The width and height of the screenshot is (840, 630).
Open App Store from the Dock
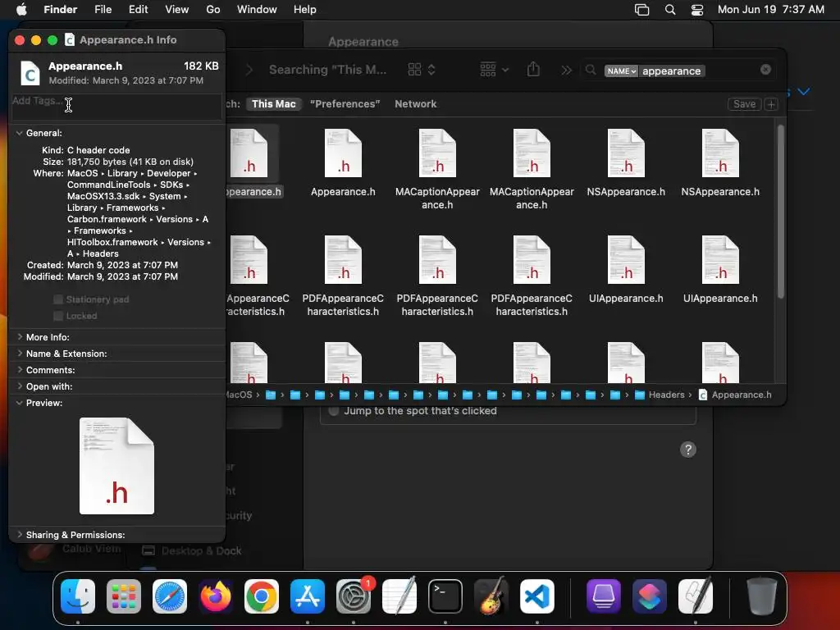[308, 596]
